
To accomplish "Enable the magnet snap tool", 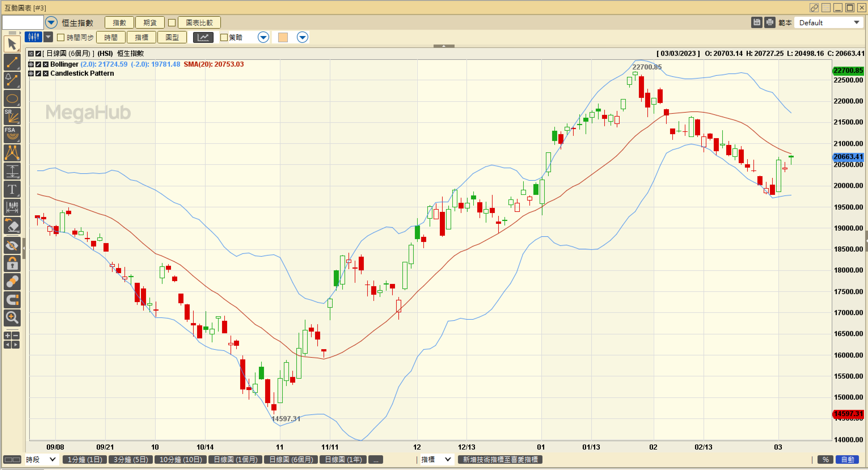I will click(x=12, y=300).
